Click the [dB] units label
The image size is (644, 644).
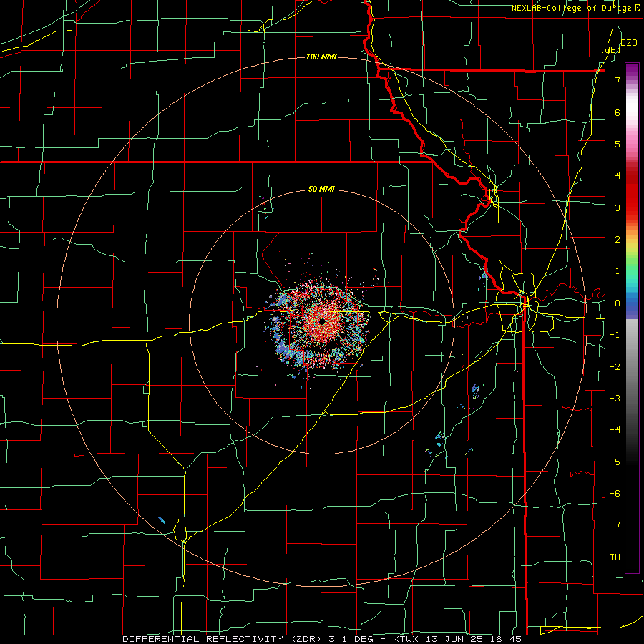tap(611, 49)
